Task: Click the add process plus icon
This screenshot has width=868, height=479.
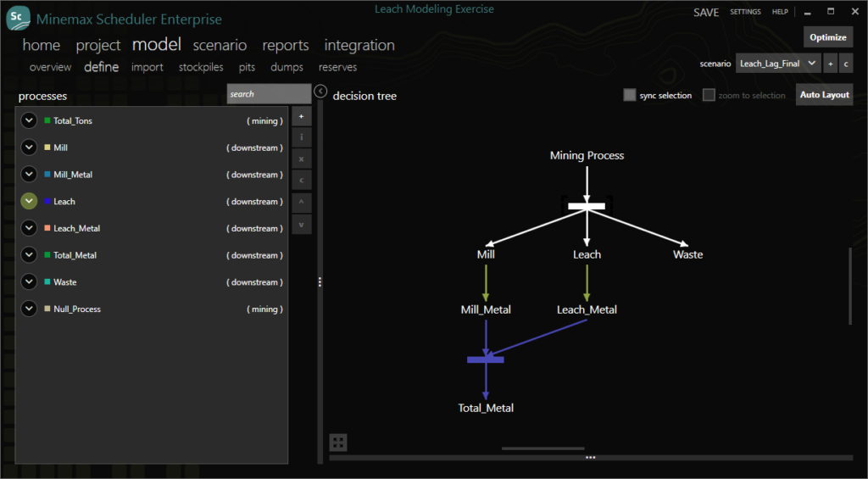Action: (x=301, y=116)
